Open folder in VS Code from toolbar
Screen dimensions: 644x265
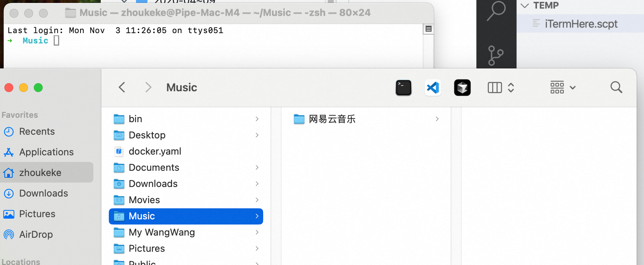pos(433,88)
